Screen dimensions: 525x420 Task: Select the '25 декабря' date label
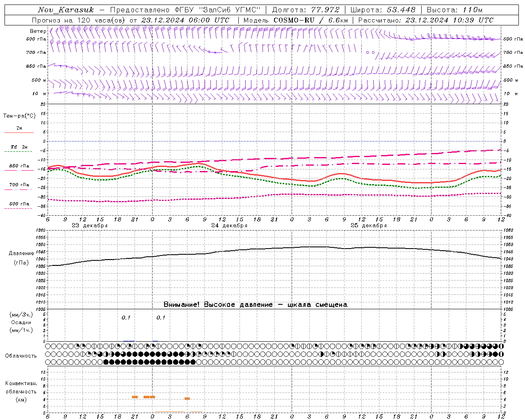(x=369, y=226)
